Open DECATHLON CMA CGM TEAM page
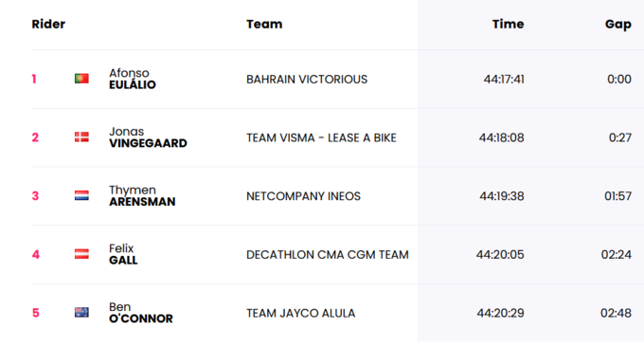Screen dimensions: 644x346 pyautogui.click(x=328, y=255)
